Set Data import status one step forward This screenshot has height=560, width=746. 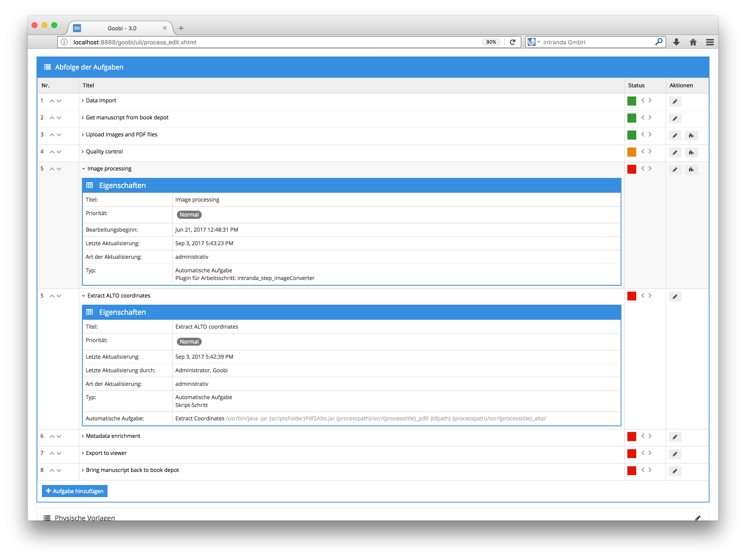650,100
